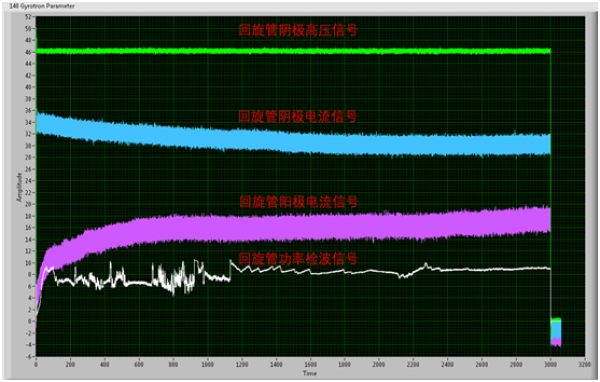600x382 pixels.
Task: Click the '140 Gyrotron Parameter' graph title
Action: click(42, 6)
